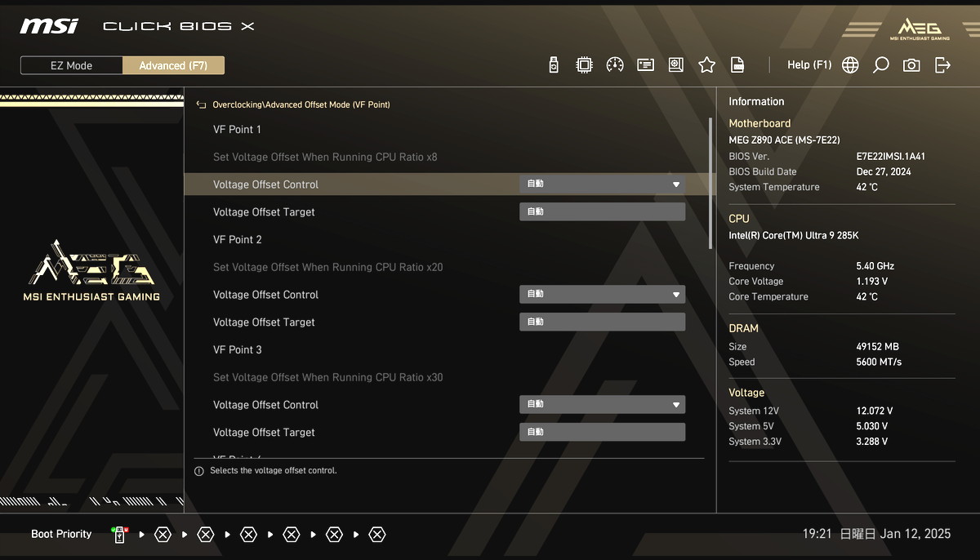Open VF Point 3 Voltage Offset Control dropdown
Screen dimensions: 980x560
[602, 405]
